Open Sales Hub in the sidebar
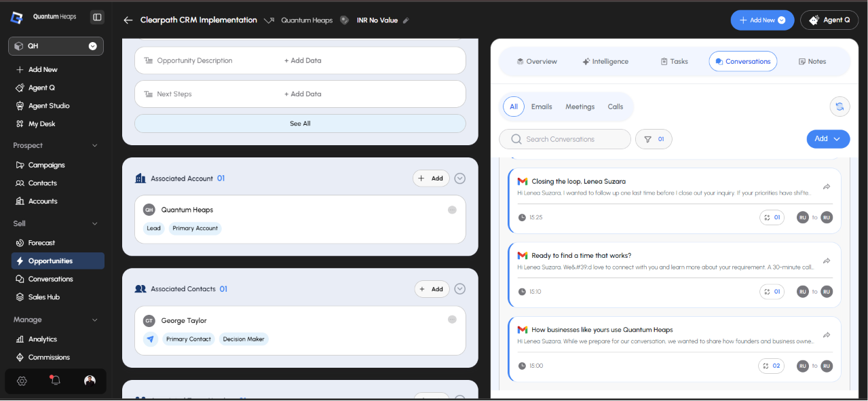868x401 pixels. [37, 297]
